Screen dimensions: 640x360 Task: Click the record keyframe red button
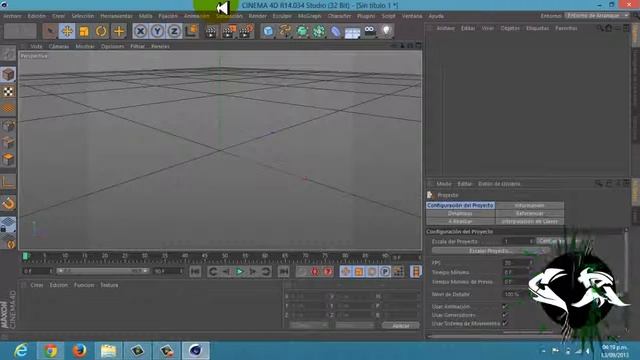302,271
